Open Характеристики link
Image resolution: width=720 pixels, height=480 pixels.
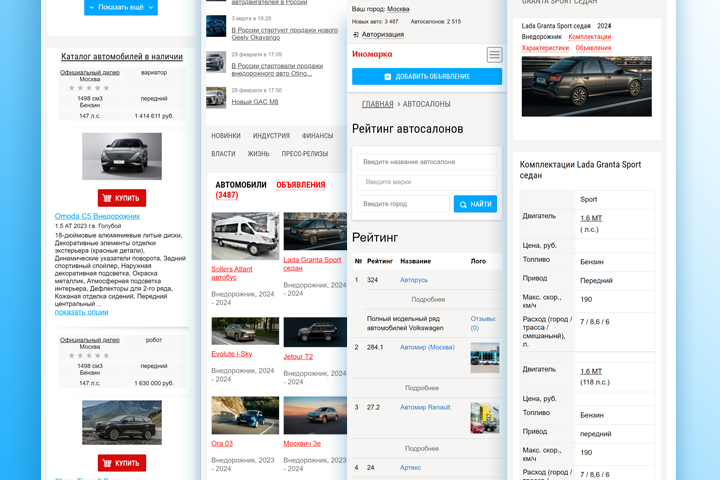tap(545, 48)
